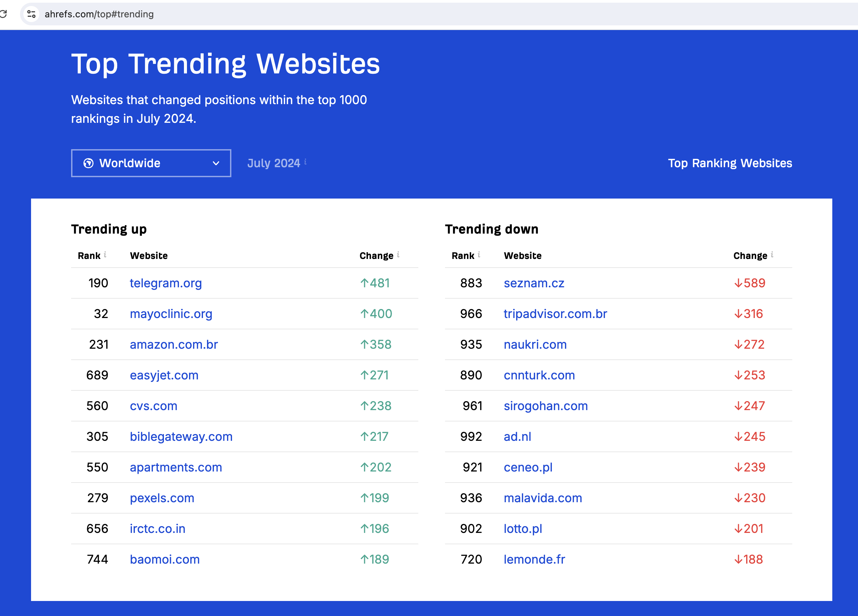The height and width of the screenshot is (616, 858).
Task: Click the address bar URL ahrefs.com/top#trending
Action: [x=99, y=14]
